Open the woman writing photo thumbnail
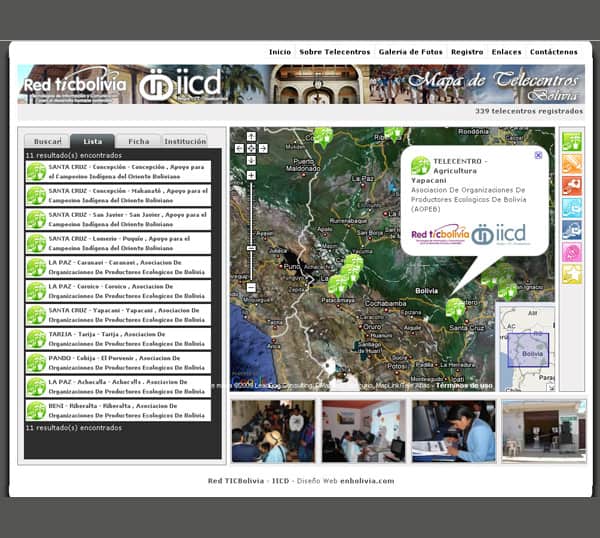This screenshot has width=600, height=538. [453, 431]
